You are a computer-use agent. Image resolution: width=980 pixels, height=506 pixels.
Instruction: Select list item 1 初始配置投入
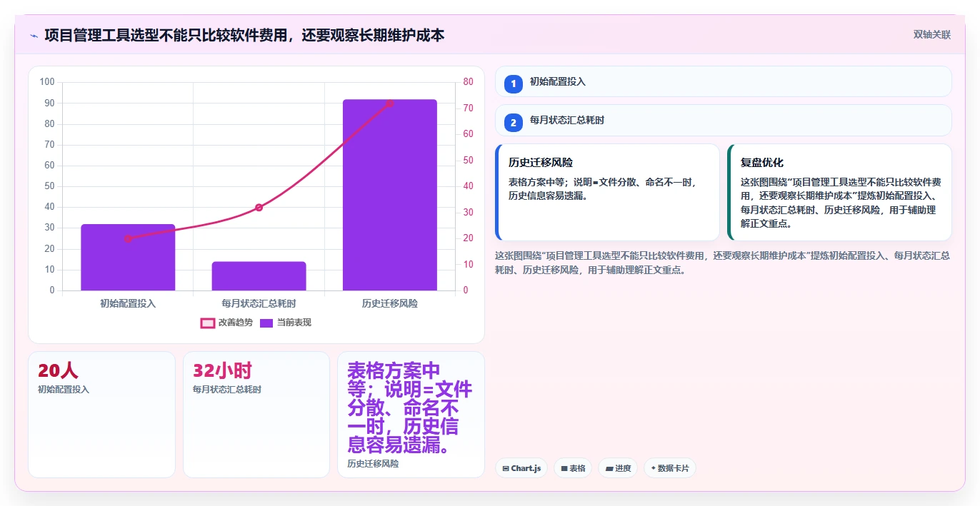point(724,81)
